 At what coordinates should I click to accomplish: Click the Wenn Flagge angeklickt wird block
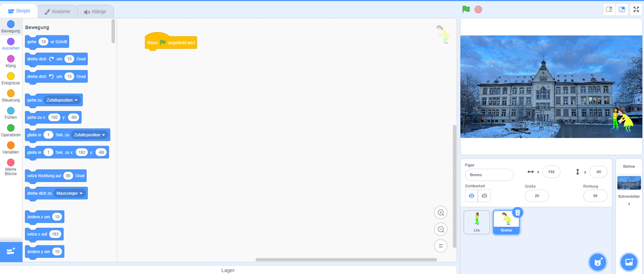tap(171, 43)
